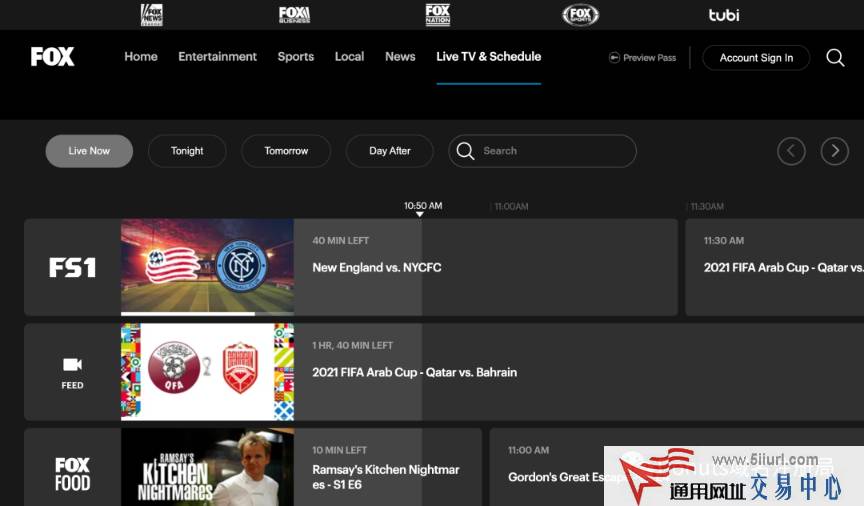Click the 11:30AM timeline label
The height and width of the screenshot is (506, 864).
pyautogui.click(x=707, y=206)
